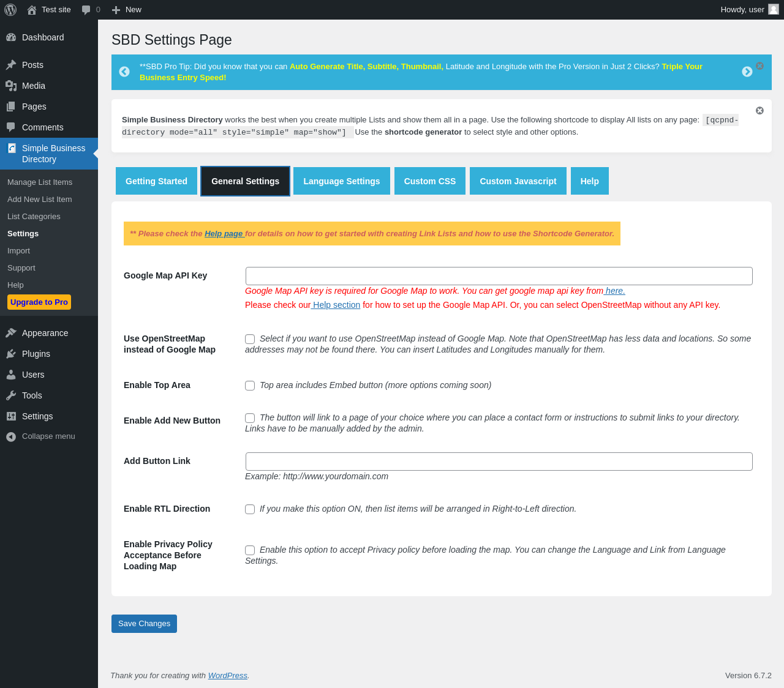This screenshot has height=688, width=784.
Task: Click the WordPress logo icon
Action: click(10, 10)
